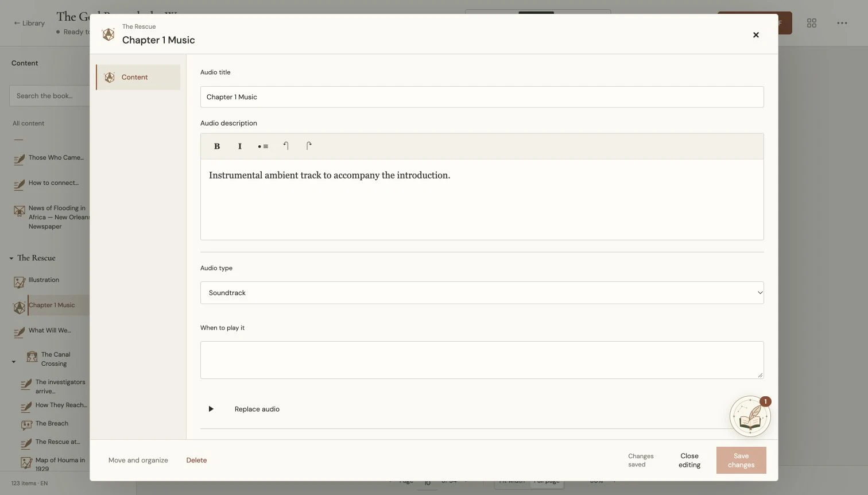Image resolution: width=868 pixels, height=495 pixels.
Task: Open Map of Houma in 1929 item
Action: [x=60, y=464]
